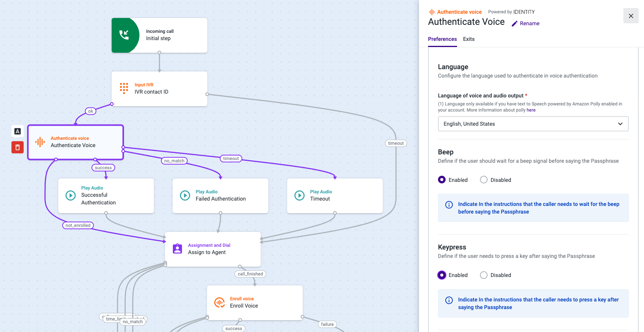Viewport: 644px width, 332px height.
Task: Click the purple 'timeout' connection label
Action: point(231,159)
